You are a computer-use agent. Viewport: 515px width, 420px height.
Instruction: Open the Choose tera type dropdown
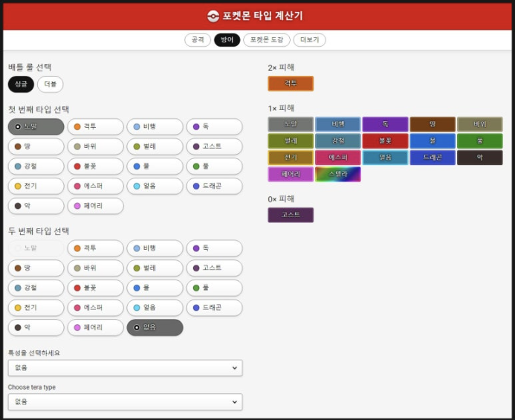[125, 402]
